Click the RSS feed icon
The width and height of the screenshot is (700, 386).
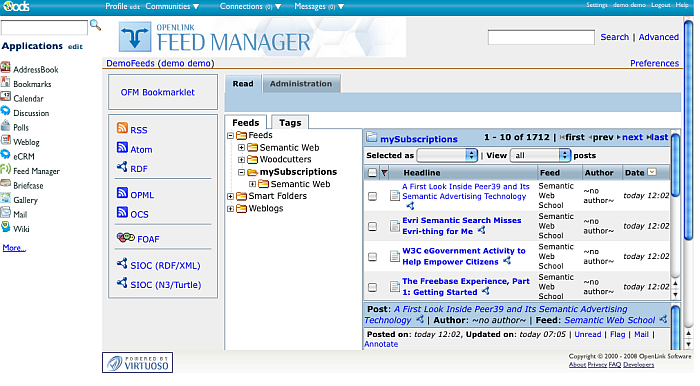click(122, 128)
